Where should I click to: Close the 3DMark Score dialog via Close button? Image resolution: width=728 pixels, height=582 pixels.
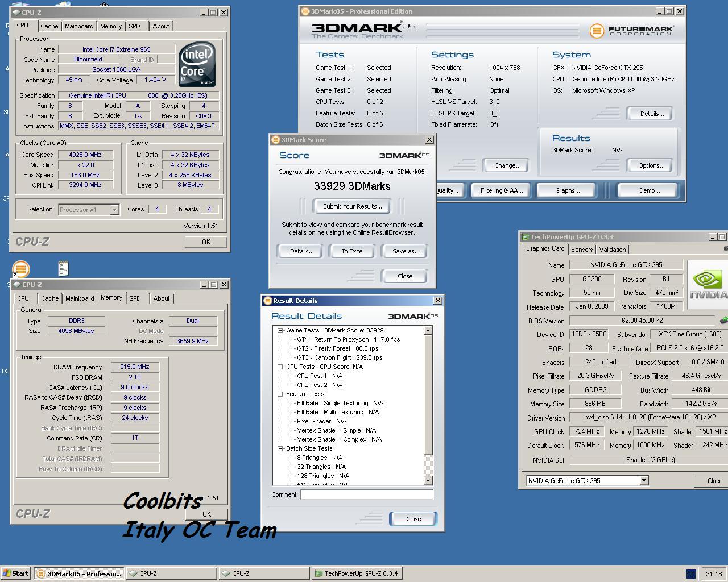click(x=405, y=276)
